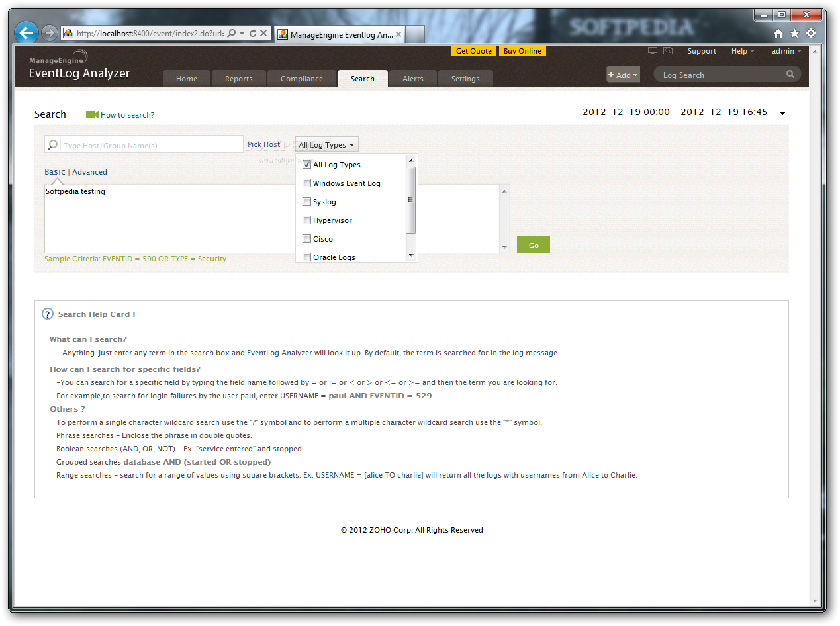Select the Search tab
This screenshot has height=626, width=840.
(x=362, y=79)
